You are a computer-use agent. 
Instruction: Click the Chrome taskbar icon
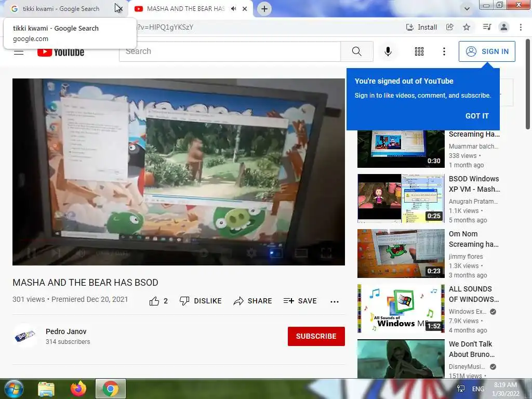coord(111,389)
